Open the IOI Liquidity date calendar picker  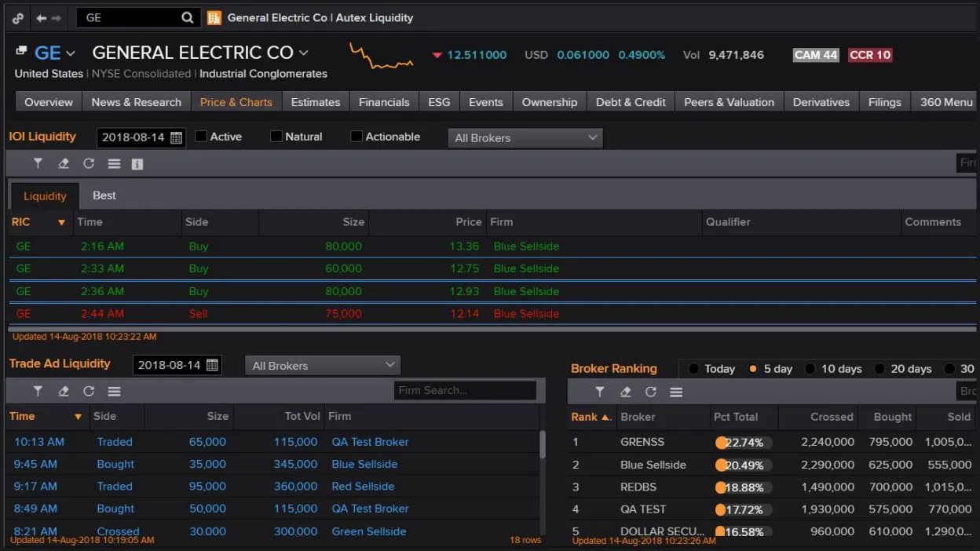tap(176, 137)
